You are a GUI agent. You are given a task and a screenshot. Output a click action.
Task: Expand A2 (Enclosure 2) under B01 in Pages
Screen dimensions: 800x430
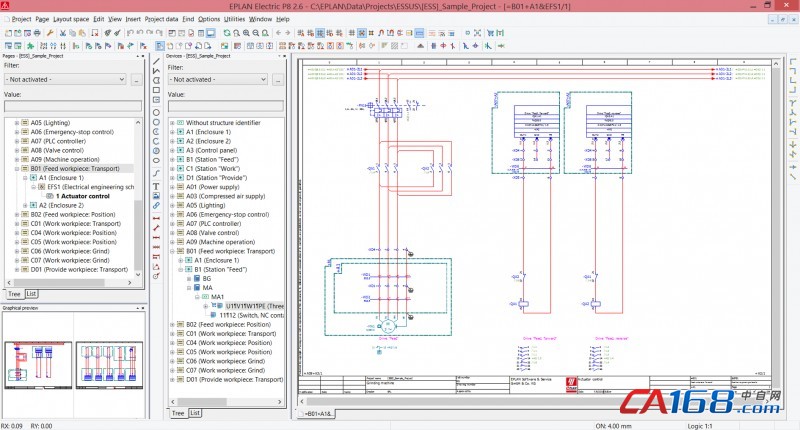(25, 205)
